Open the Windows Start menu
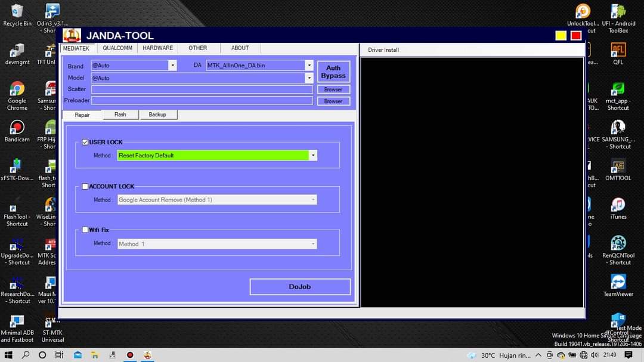This screenshot has height=362, width=644. (x=8, y=355)
